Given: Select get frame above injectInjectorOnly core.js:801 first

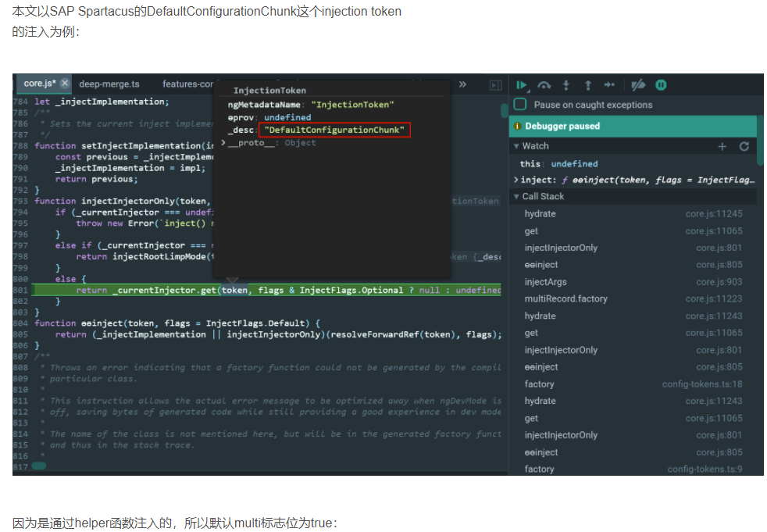Looking at the screenshot, I should [x=633, y=231].
